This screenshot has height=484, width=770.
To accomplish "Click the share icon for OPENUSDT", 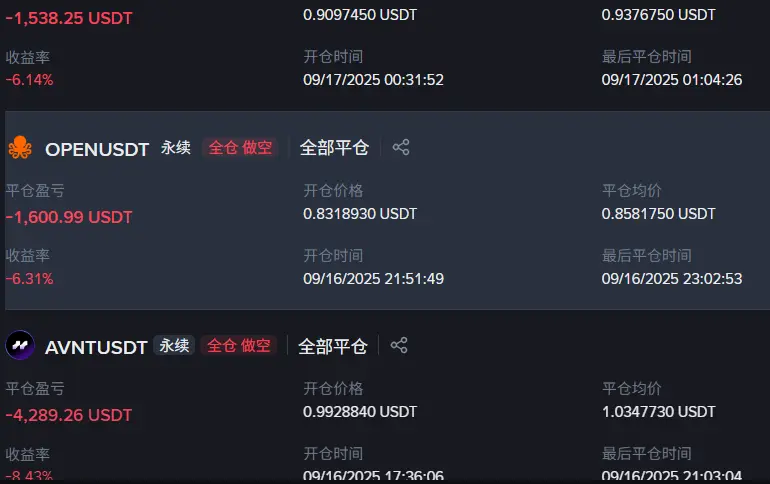I will pyautogui.click(x=401, y=147).
